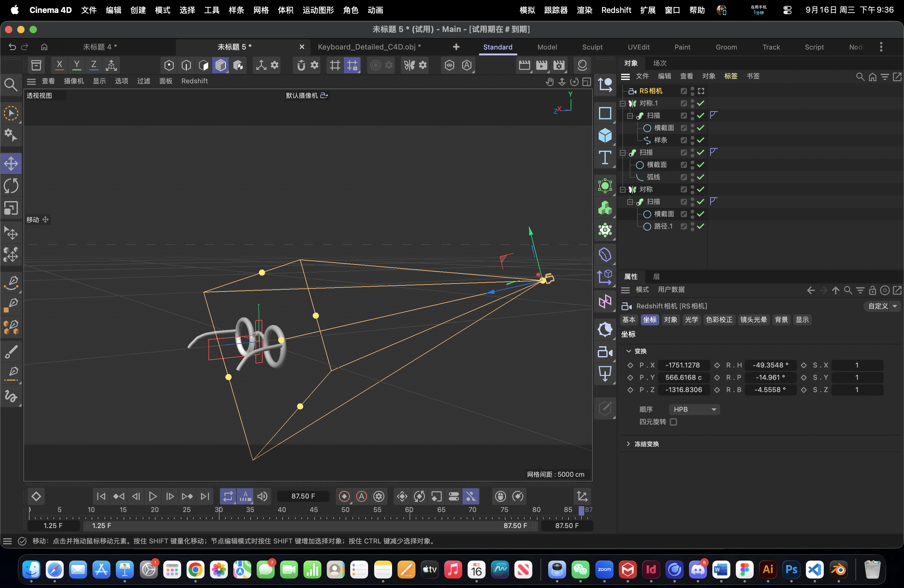Image resolution: width=904 pixels, height=588 pixels.
Task: Click the deformer gear icon in palette
Action: click(x=605, y=230)
